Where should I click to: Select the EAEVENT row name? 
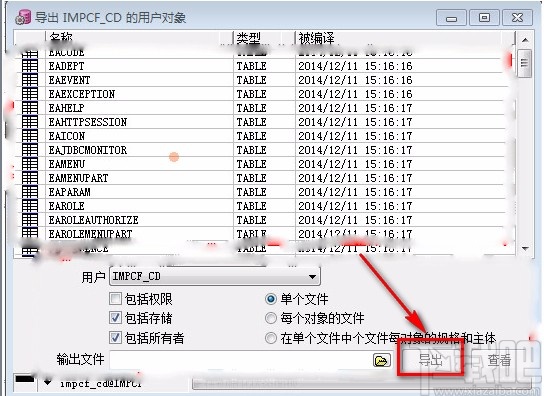click(x=69, y=80)
